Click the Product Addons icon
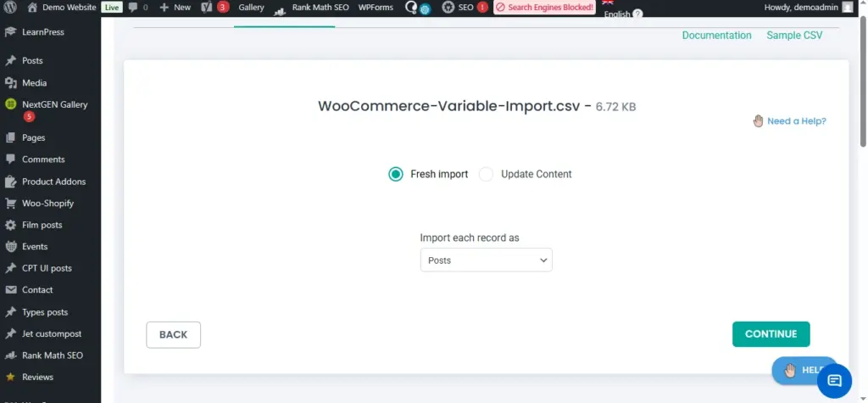Screen dimensions: 868x403 pos(10,182)
